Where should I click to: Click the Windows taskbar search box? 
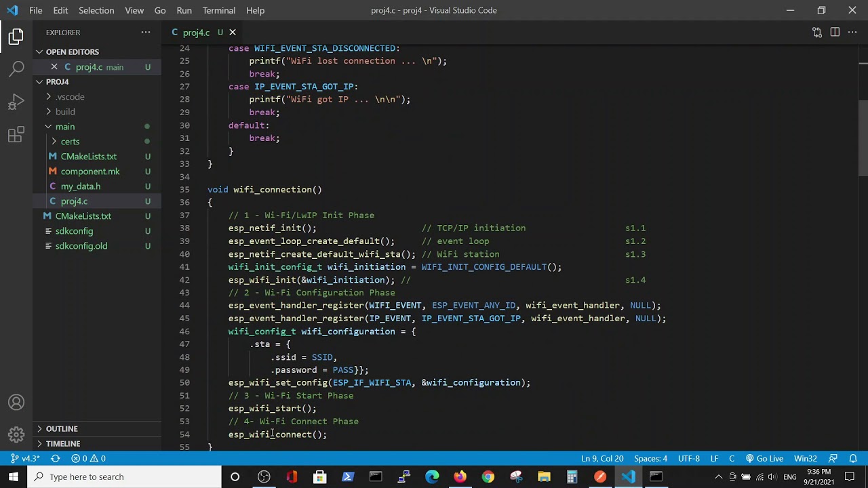point(124,476)
